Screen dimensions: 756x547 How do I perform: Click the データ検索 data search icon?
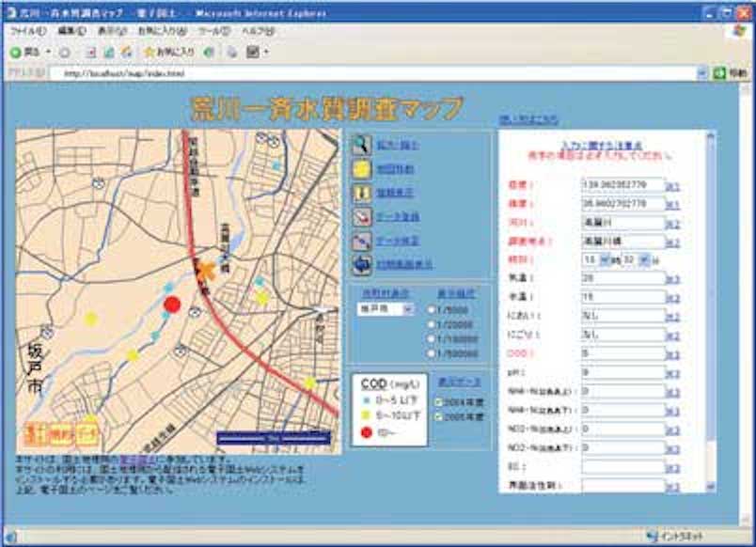[360, 241]
